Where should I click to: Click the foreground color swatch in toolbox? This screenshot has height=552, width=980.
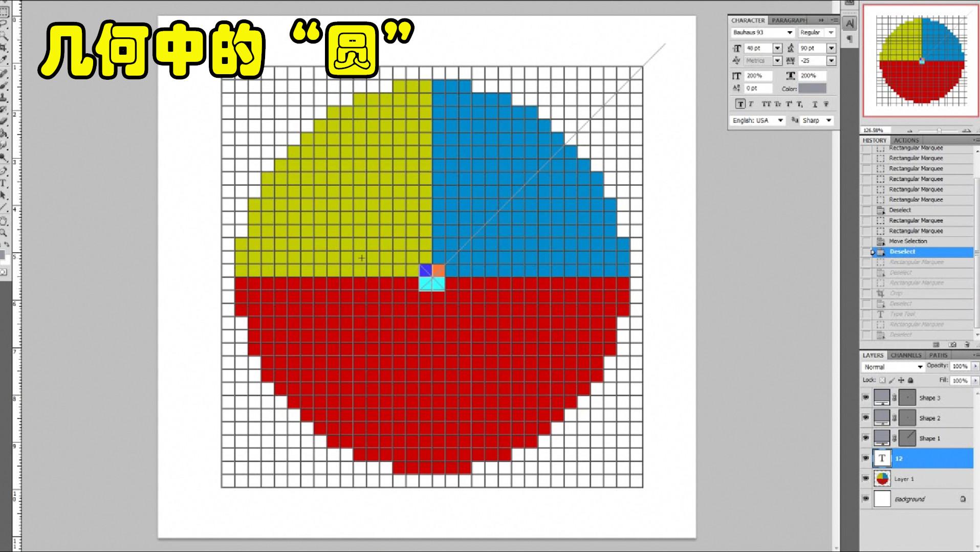pyautogui.click(x=2, y=255)
